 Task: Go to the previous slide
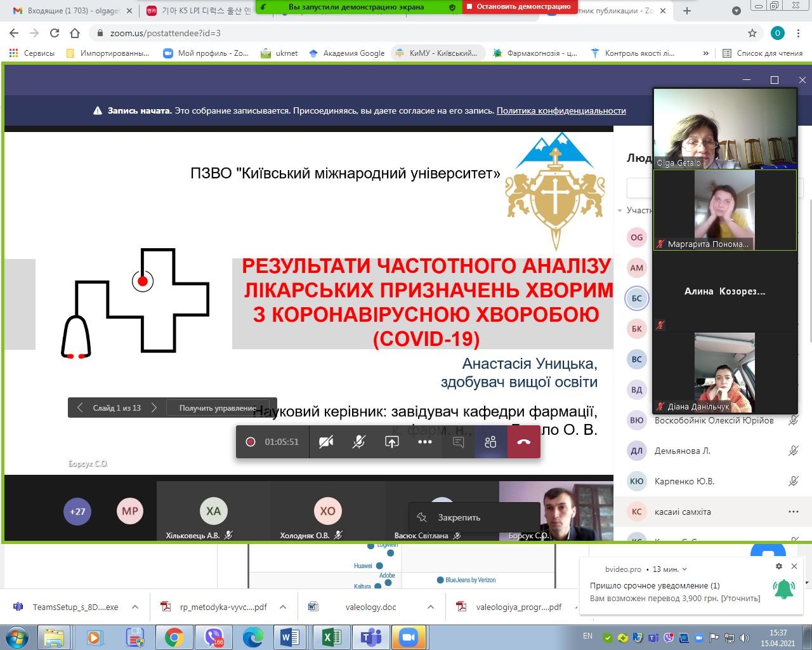pos(80,408)
